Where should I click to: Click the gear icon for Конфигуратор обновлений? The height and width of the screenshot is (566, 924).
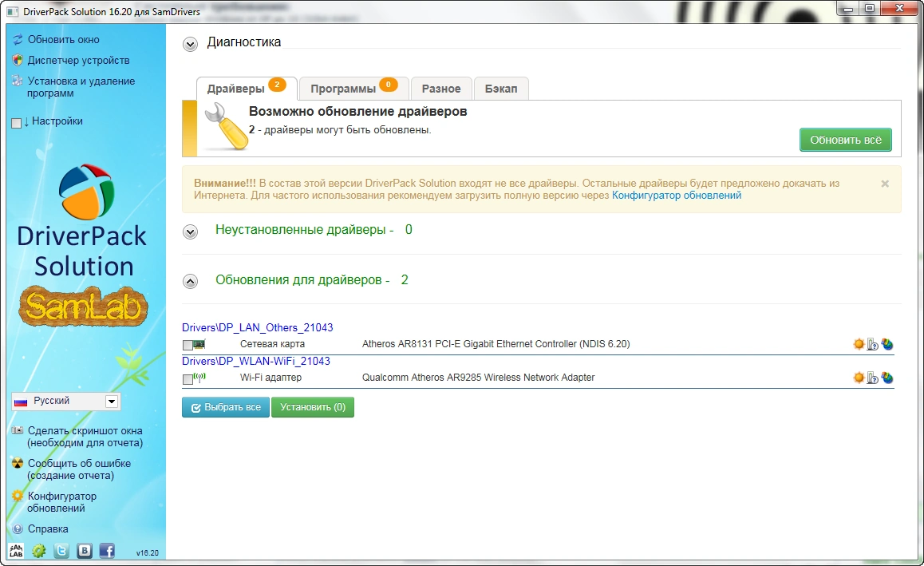(18, 496)
